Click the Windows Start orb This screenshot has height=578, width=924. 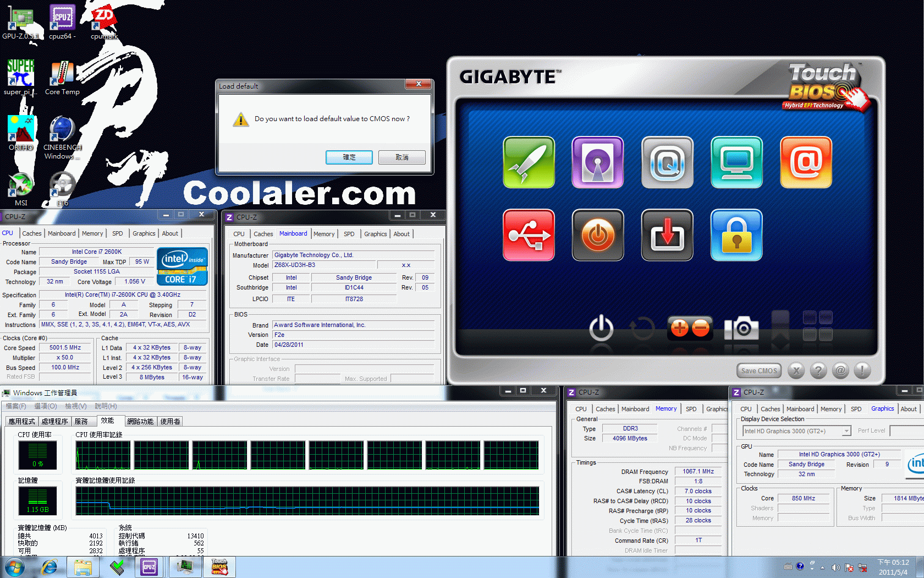pyautogui.click(x=15, y=567)
